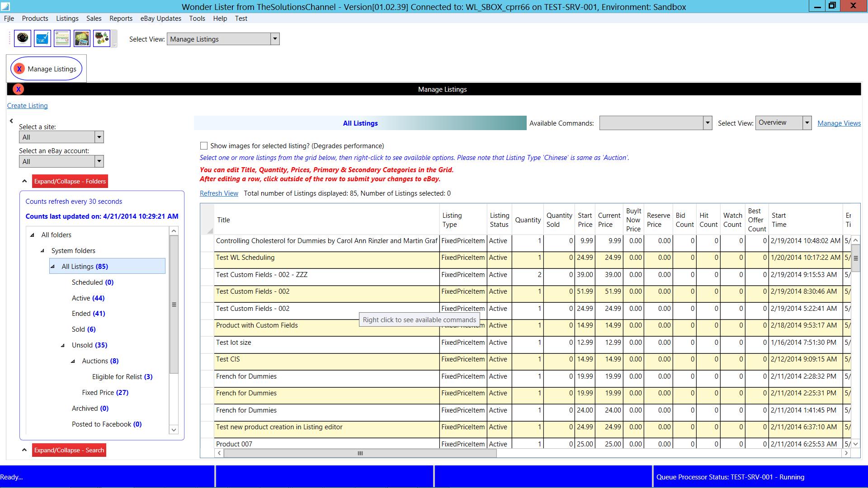868x488 pixels.
Task: Click the app icon in title bar
Action: coord(5,7)
